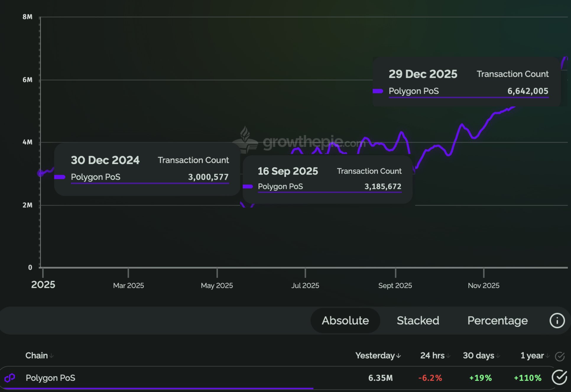Click the line peak at the chart's right edge
571x392 pixels.
point(565,58)
